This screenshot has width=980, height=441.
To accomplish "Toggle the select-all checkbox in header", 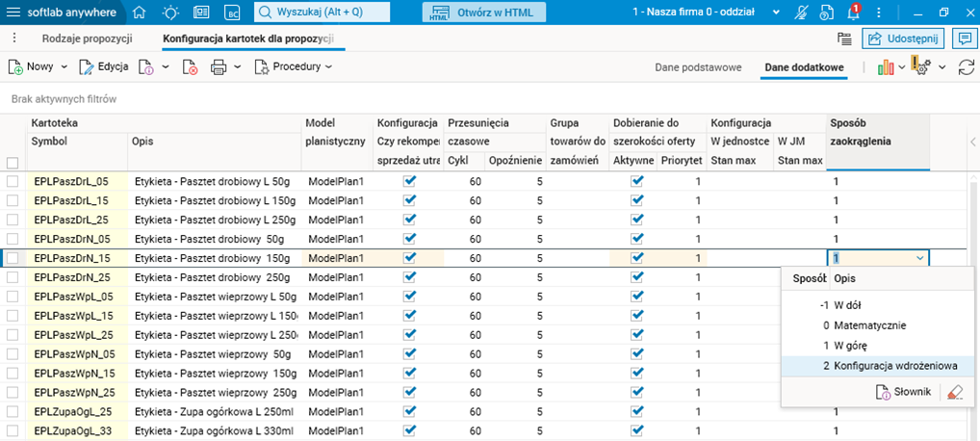I will [13, 163].
